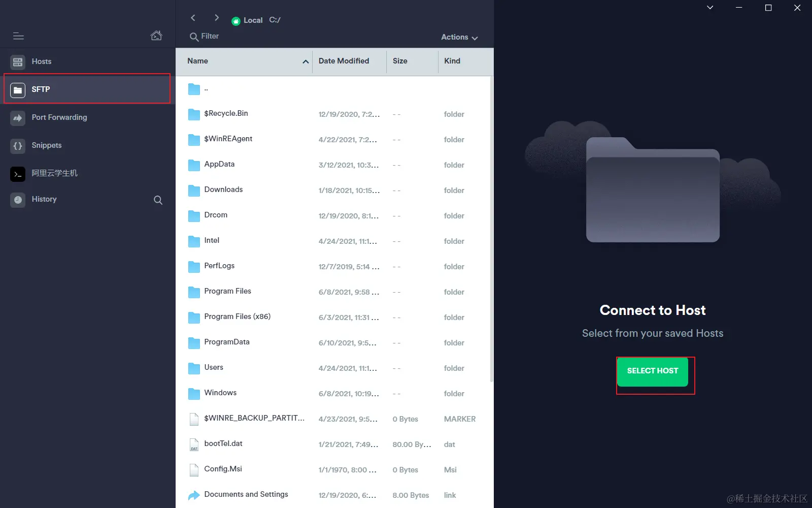Select the Config.Msi file
The width and height of the screenshot is (812, 508).
[334, 470]
